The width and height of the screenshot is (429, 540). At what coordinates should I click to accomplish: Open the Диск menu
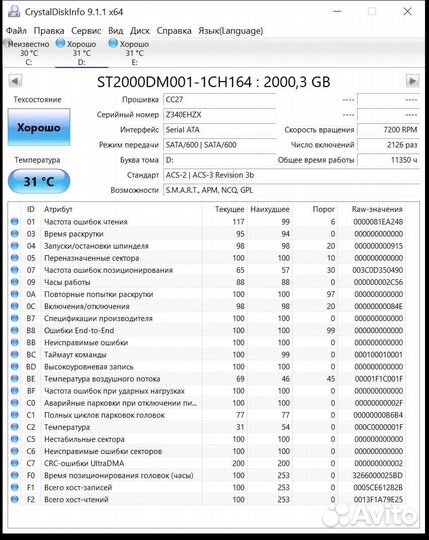[x=140, y=31]
